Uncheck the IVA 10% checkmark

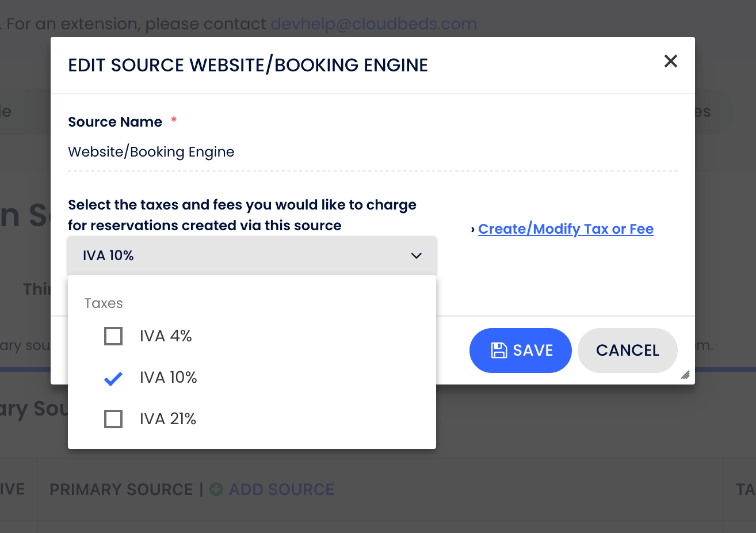coord(113,378)
